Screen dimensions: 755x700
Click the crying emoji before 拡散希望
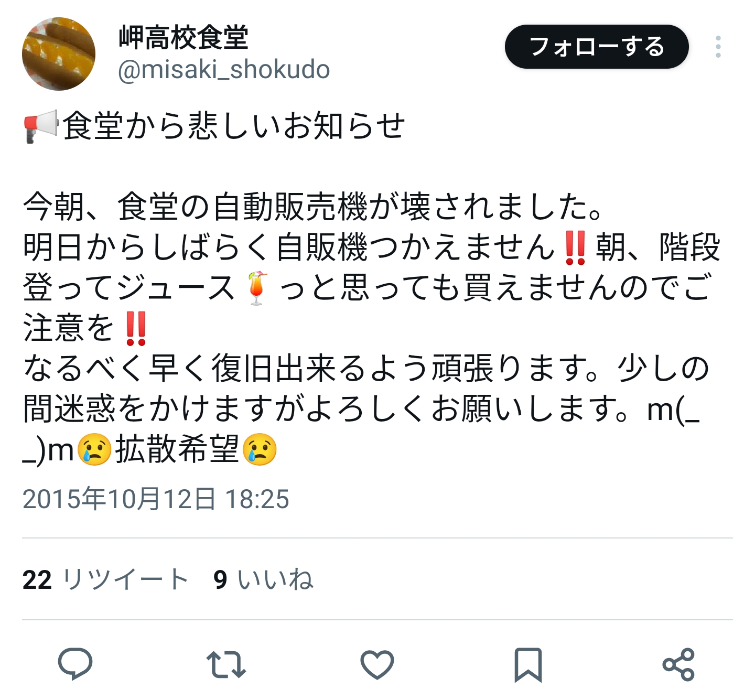[94, 450]
